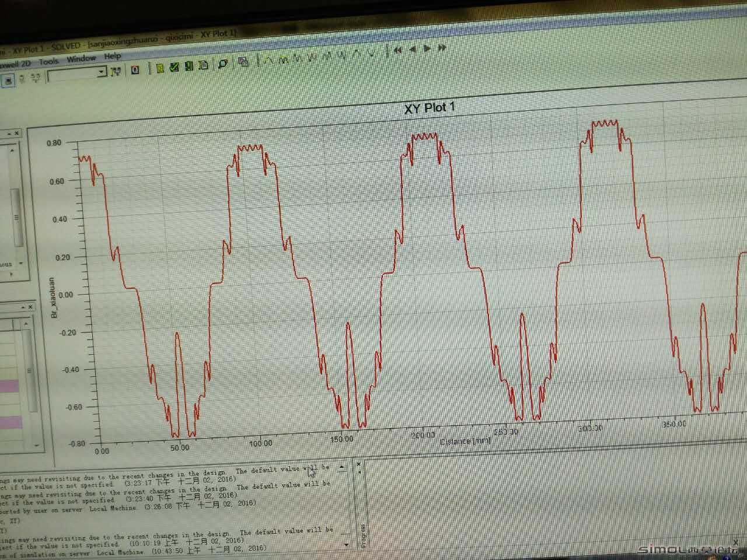Click the document notes toolbar icon
The height and width of the screenshot is (560, 747).
(x=203, y=65)
